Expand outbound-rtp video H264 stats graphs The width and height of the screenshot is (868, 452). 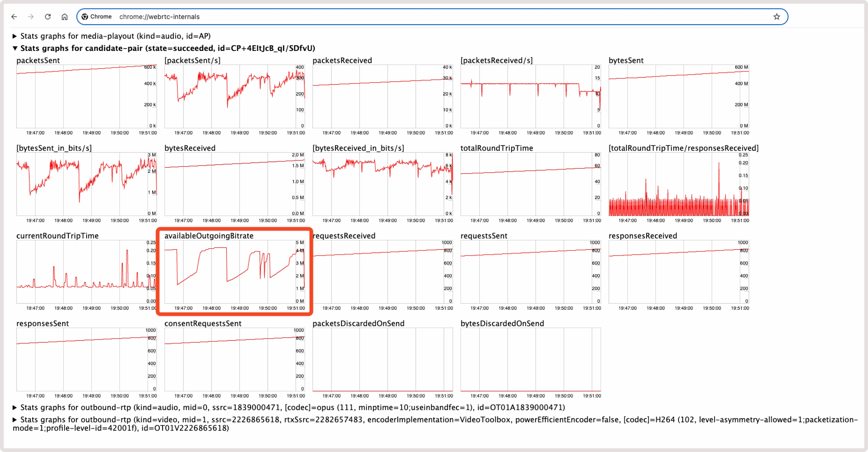click(x=435, y=424)
